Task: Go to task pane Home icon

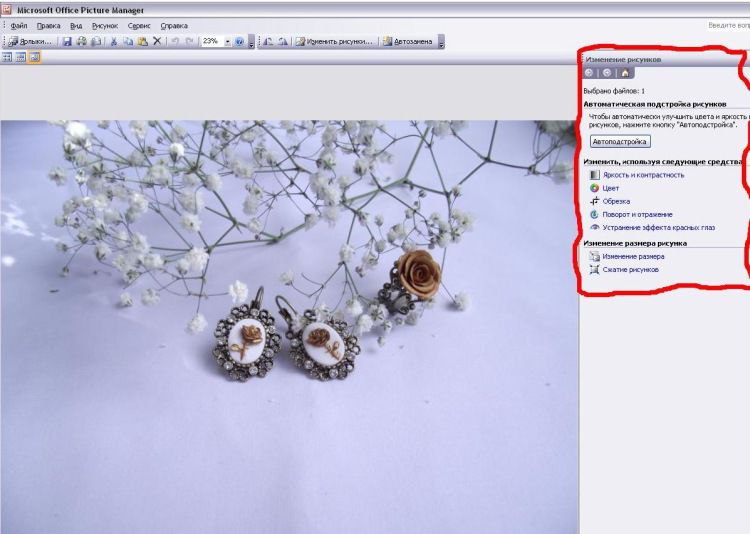Action: [625, 73]
